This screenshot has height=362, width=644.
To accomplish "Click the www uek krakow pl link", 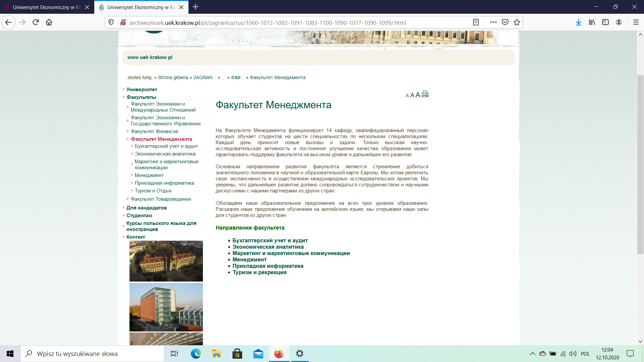I will 150,57.
